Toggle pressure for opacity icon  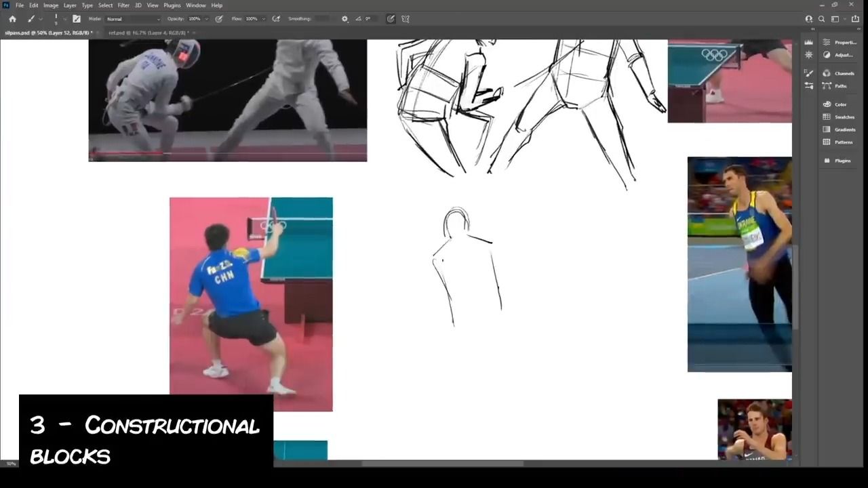point(219,19)
